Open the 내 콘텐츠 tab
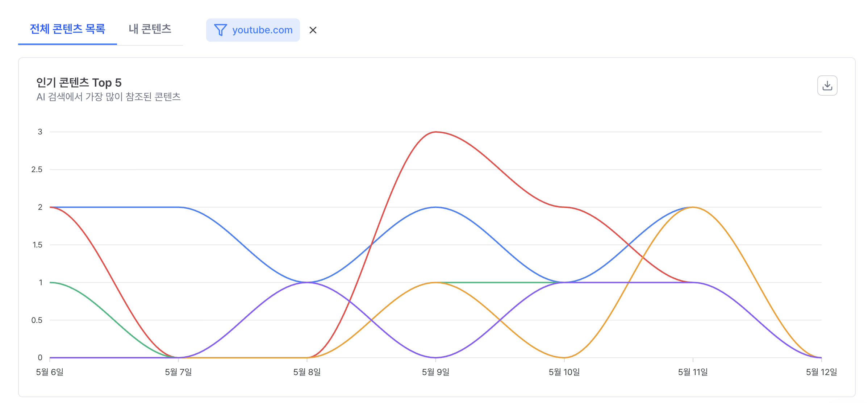 150,29
